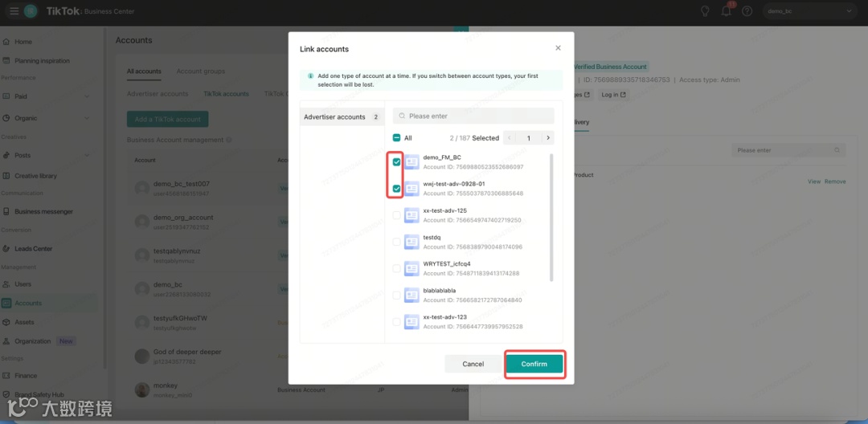Confirm the linked accounts
The width and height of the screenshot is (868, 424).
tap(534, 364)
